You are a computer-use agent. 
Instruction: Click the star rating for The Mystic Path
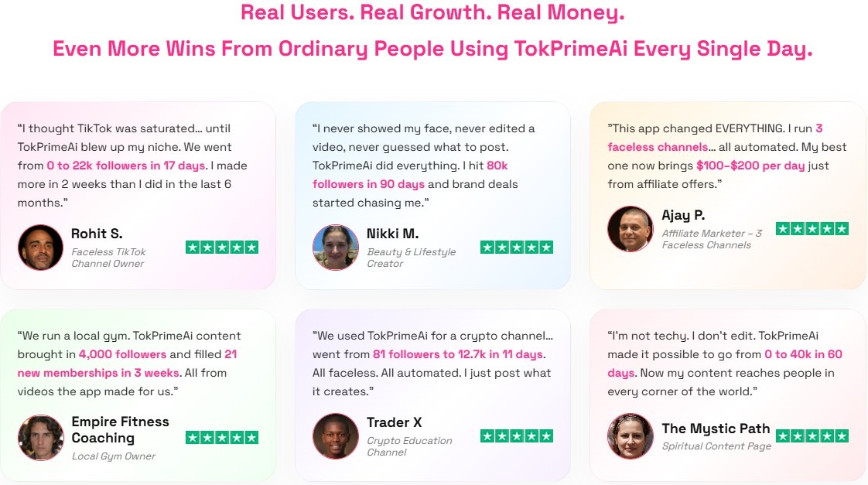tap(812, 436)
